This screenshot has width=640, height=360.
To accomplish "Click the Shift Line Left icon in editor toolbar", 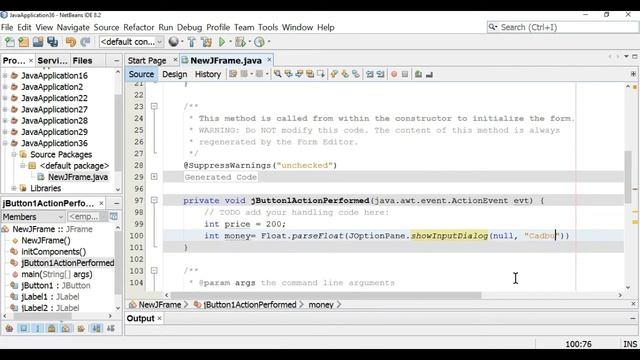I will click(370, 74).
